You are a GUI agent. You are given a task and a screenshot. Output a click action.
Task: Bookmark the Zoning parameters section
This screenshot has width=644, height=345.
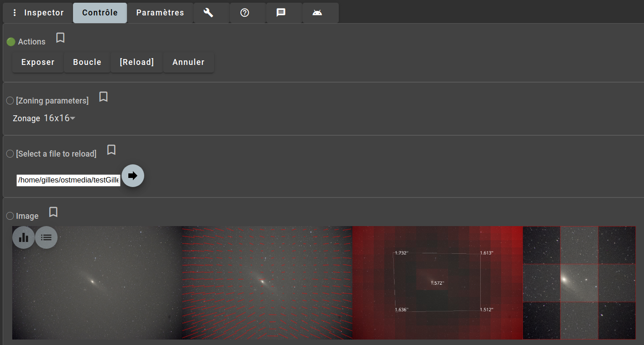pos(103,97)
